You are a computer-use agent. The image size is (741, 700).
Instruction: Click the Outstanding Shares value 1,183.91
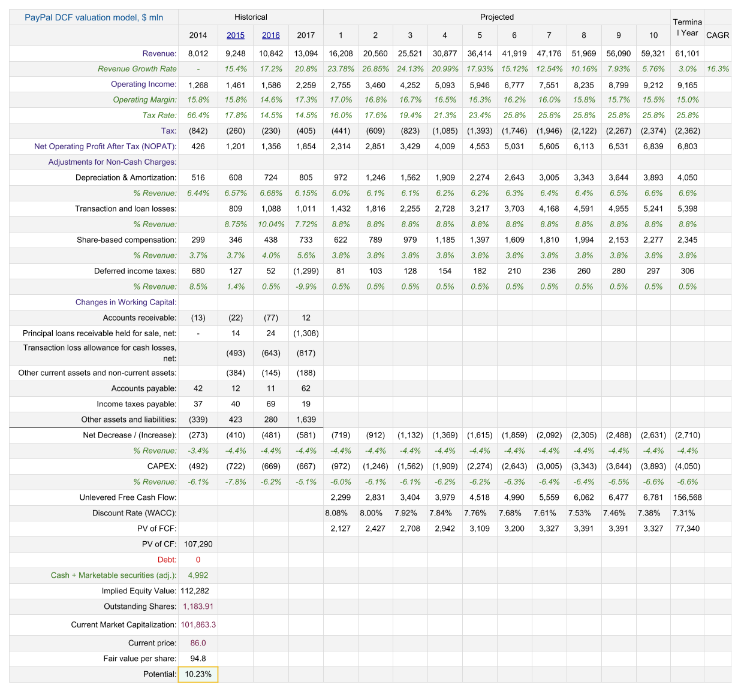click(198, 607)
